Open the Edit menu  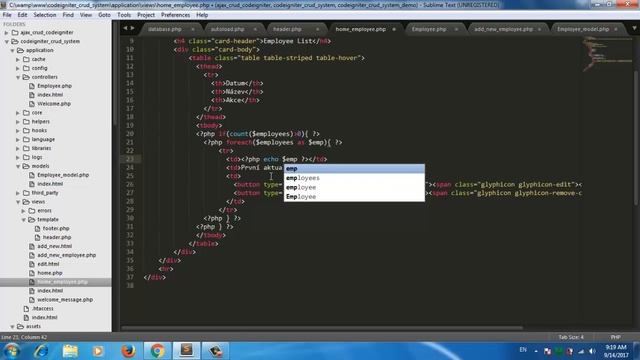pyautogui.click(x=22, y=15)
